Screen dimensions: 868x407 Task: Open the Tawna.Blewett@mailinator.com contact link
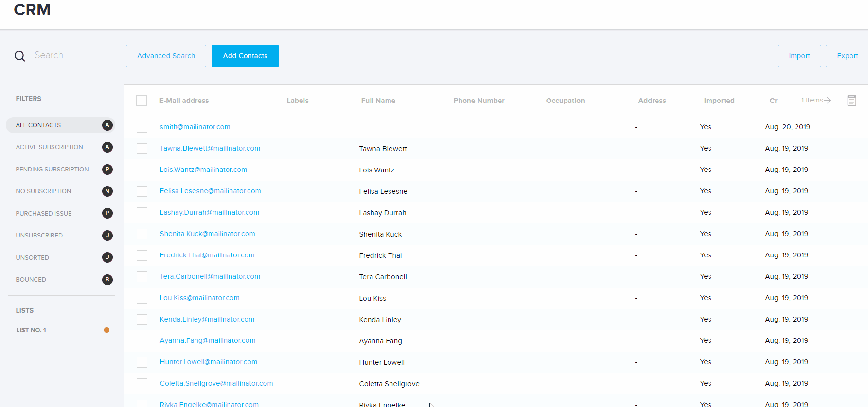[x=210, y=148]
